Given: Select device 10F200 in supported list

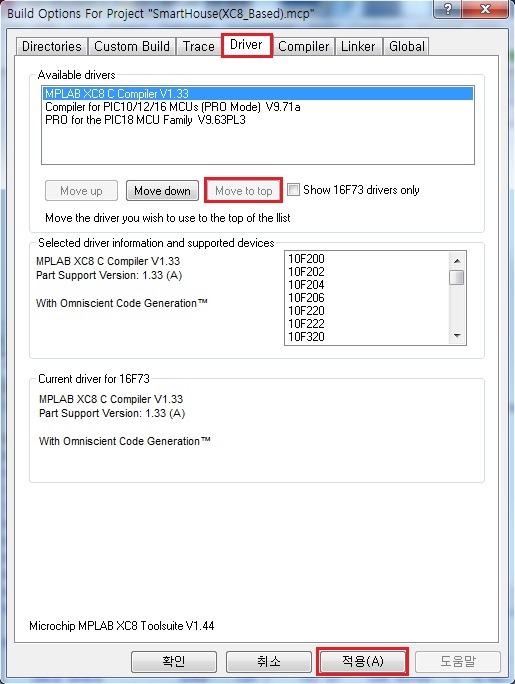Looking at the screenshot, I should coord(366,259).
